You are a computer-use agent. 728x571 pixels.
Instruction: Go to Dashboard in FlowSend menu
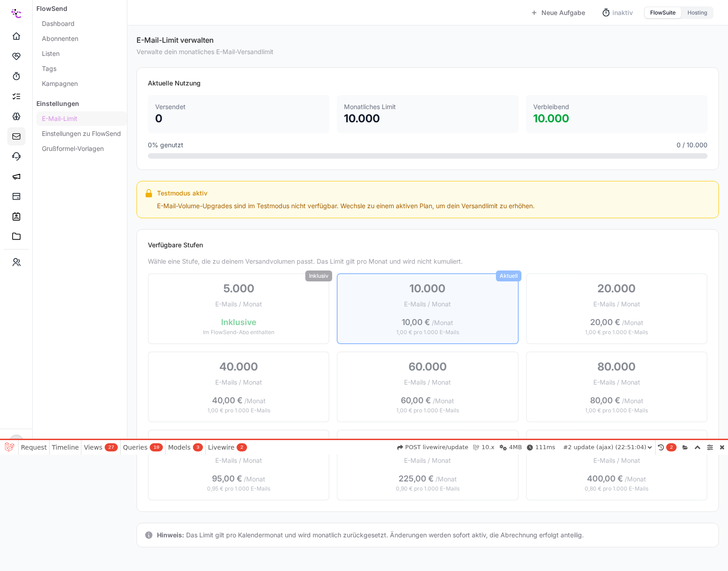pos(81,24)
